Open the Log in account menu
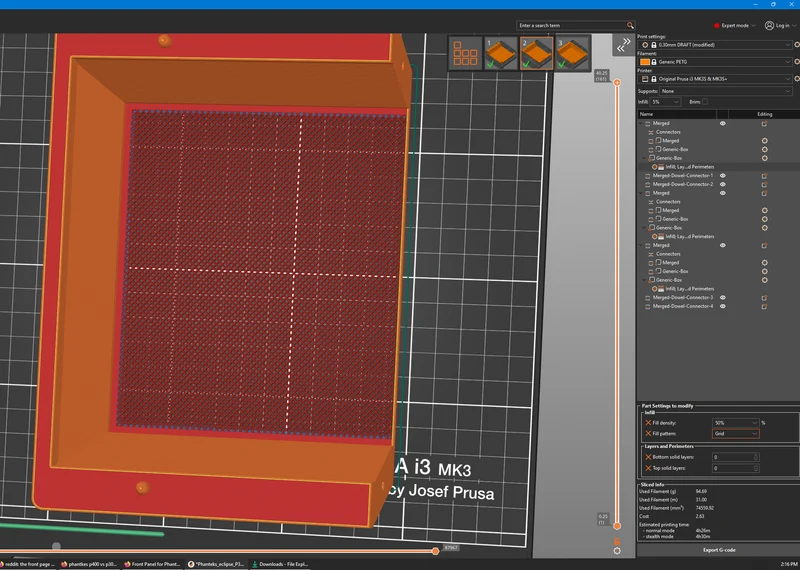Viewport: 800px width, 570px height. (x=780, y=26)
